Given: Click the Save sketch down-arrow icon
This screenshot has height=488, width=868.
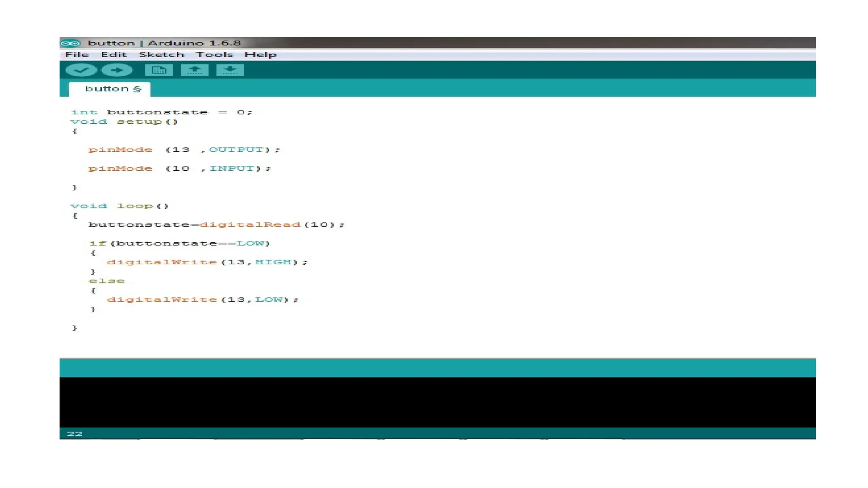Looking at the screenshot, I should 230,70.
